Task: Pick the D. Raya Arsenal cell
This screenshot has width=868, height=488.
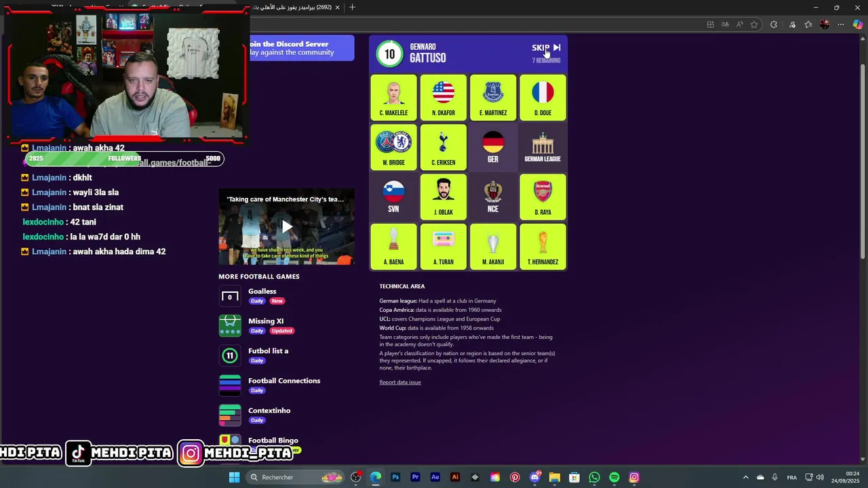Action: point(542,197)
